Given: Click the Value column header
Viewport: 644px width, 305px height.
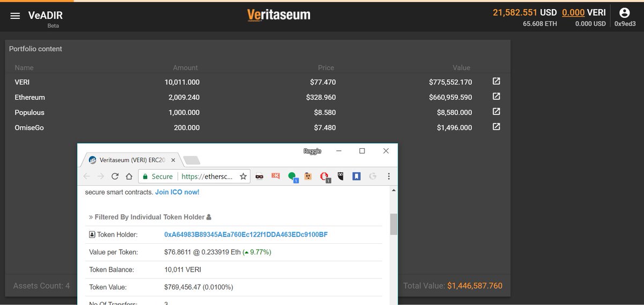Looking at the screenshot, I should click(x=461, y=68).
